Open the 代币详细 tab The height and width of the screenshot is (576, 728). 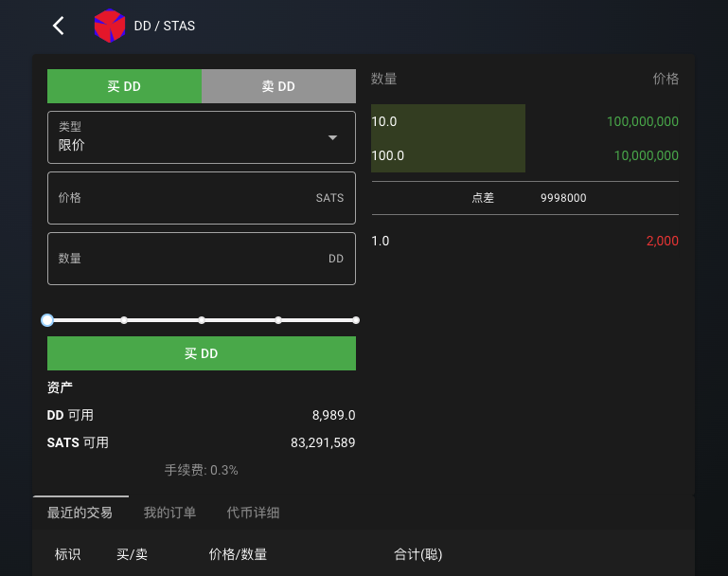253,513
